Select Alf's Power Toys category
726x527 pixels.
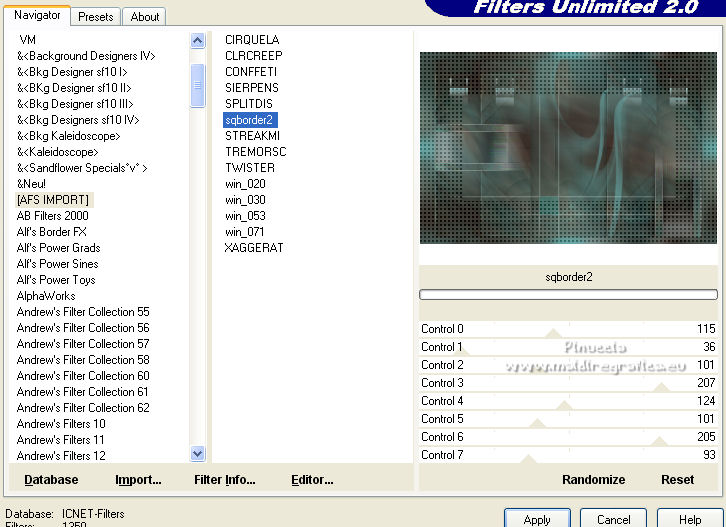(56, 280)
